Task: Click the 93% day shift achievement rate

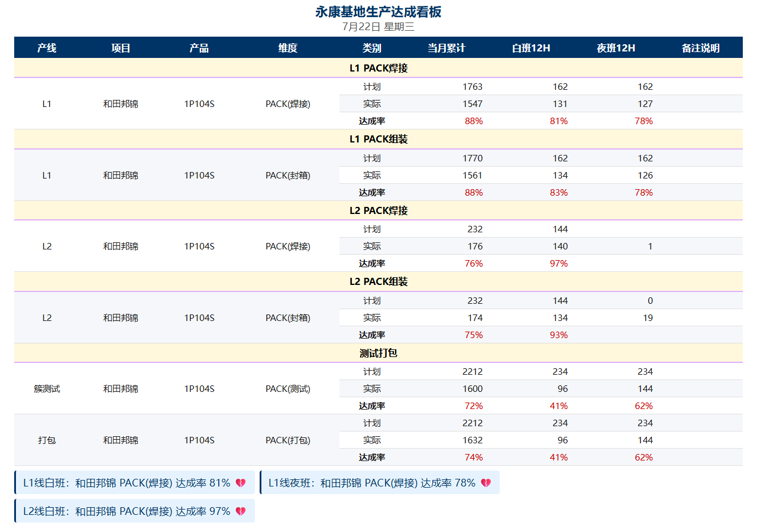Action: pyautogui.click(x=559, y=335)
